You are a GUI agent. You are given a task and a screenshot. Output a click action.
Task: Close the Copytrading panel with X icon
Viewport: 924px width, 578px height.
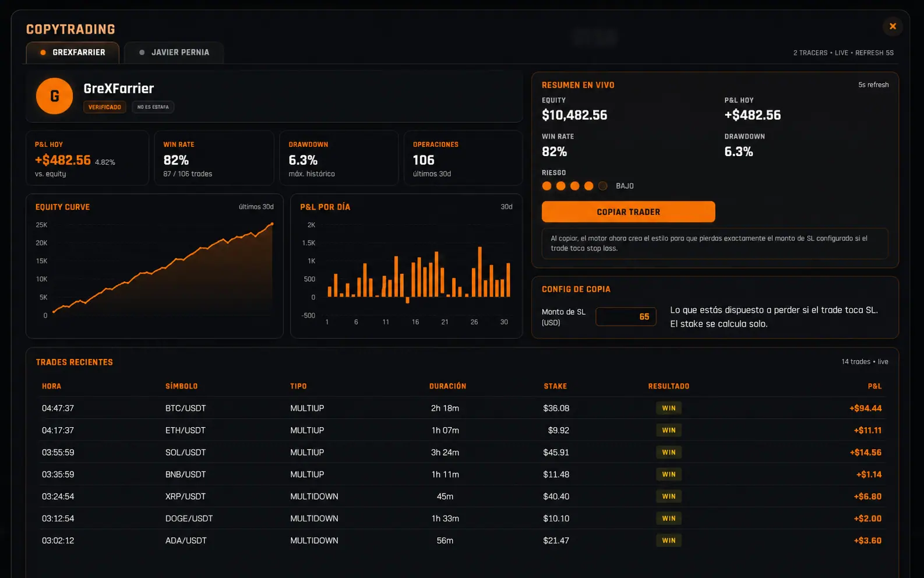click(x=892, y=26)
